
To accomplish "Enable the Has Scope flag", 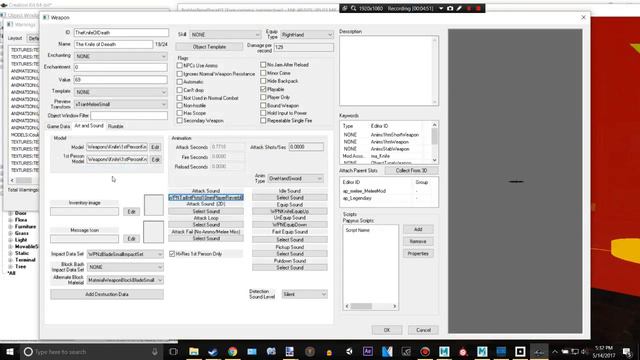I will pyautogui.click(x=180, y=113).
